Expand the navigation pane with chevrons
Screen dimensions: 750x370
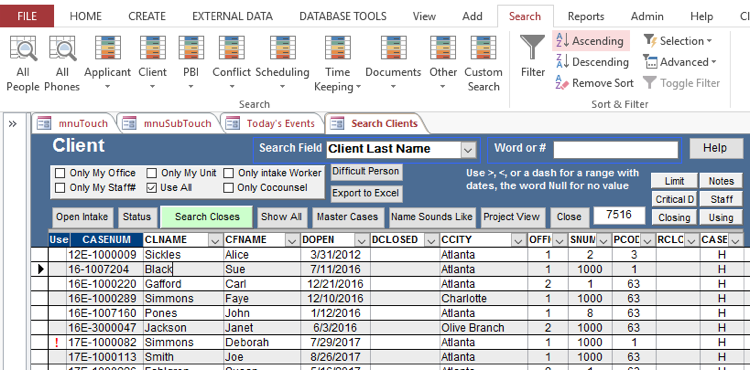coord(13,124)
